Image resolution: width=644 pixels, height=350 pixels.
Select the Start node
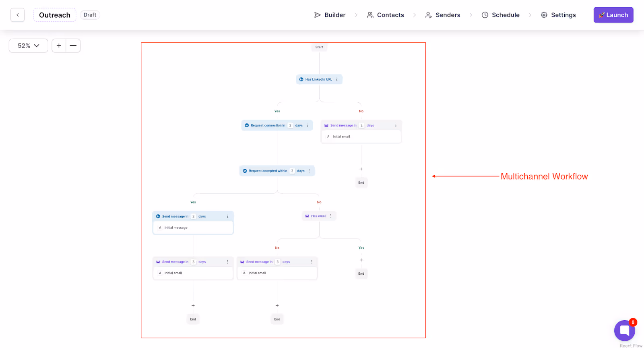point(319,47)
